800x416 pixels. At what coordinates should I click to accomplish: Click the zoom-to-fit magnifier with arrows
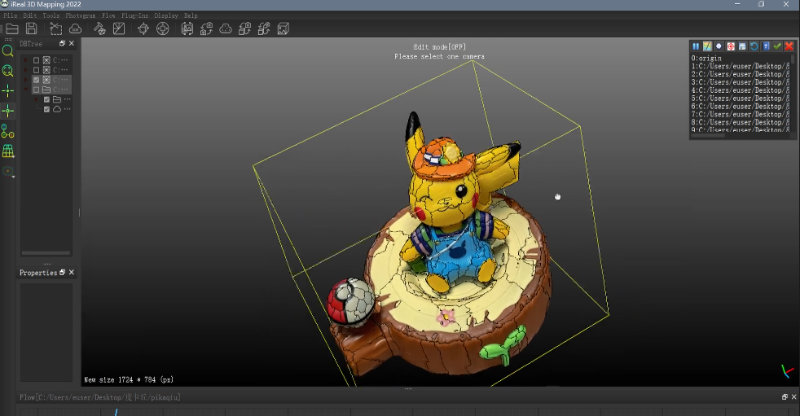coord(8,70)
